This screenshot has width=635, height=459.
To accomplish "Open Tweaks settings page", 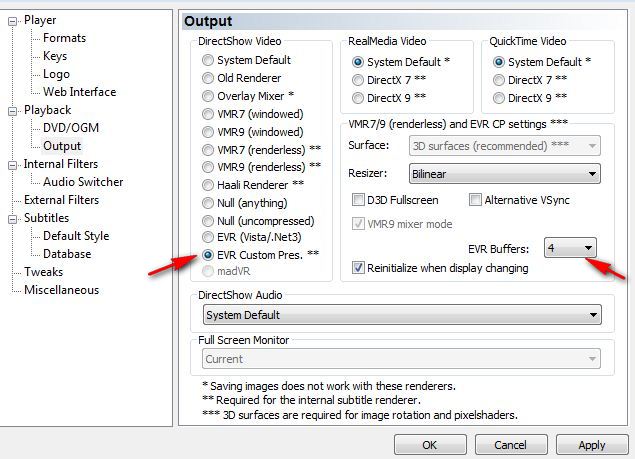I will pos(43,271).
